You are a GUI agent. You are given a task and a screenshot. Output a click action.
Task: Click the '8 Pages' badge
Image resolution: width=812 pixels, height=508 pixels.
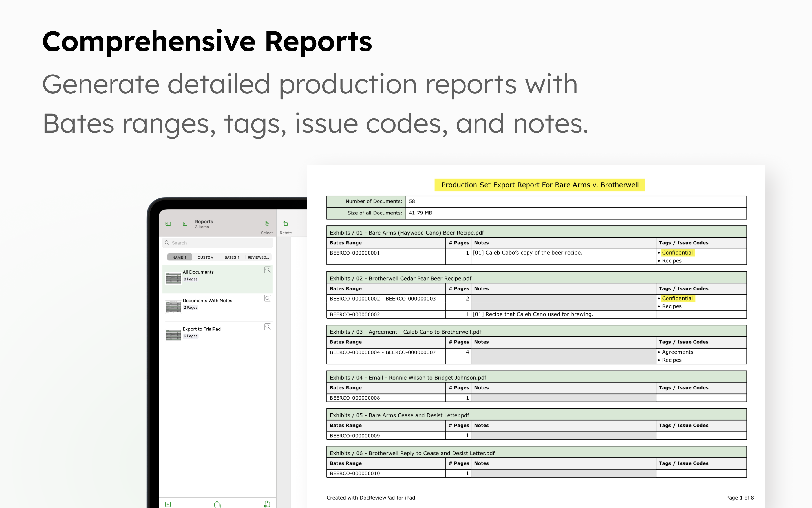(190, 279)
